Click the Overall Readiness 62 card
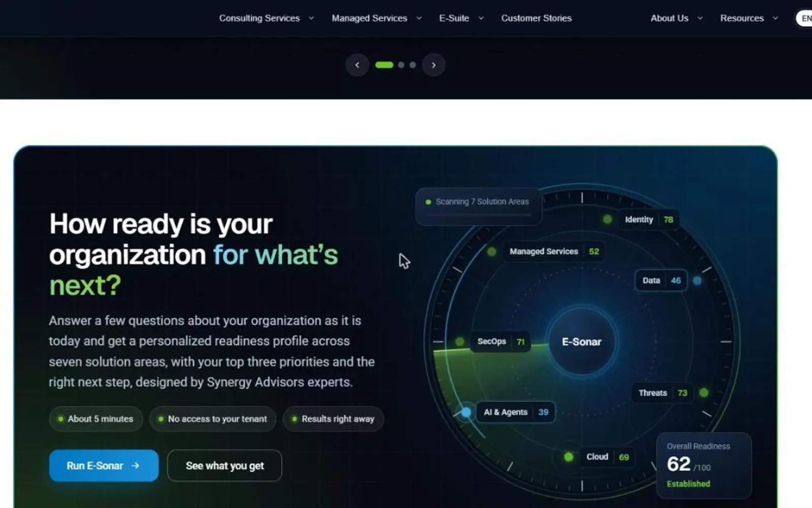Screen dimensions: 812x508 click(x=704, y=465)
